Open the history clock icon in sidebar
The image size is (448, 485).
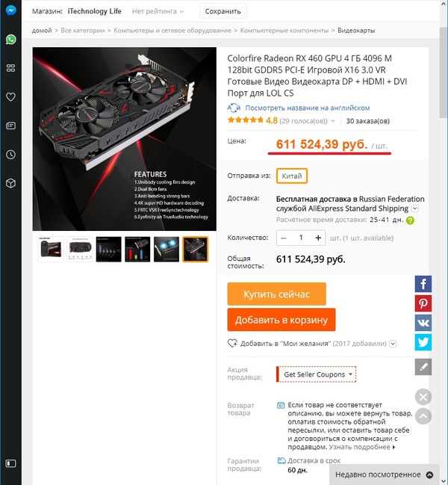coord(10,155)
